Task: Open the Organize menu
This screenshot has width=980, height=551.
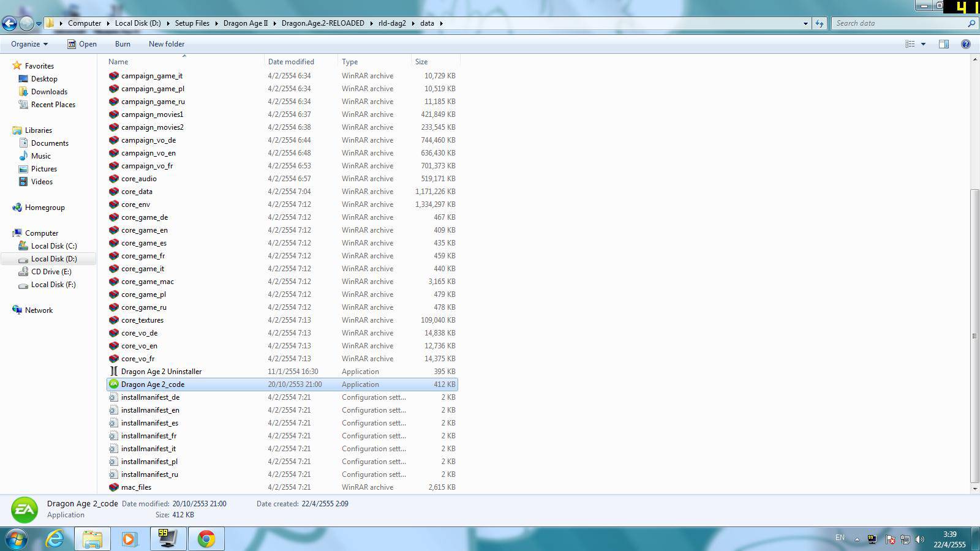Action: pyautogui.click(x=29, y=44)
